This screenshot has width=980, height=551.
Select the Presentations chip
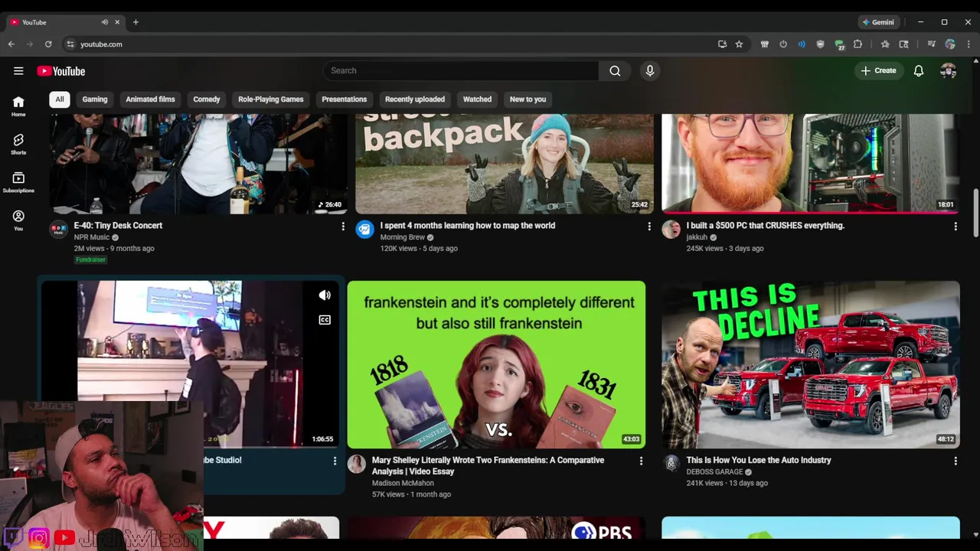(345, 99)
